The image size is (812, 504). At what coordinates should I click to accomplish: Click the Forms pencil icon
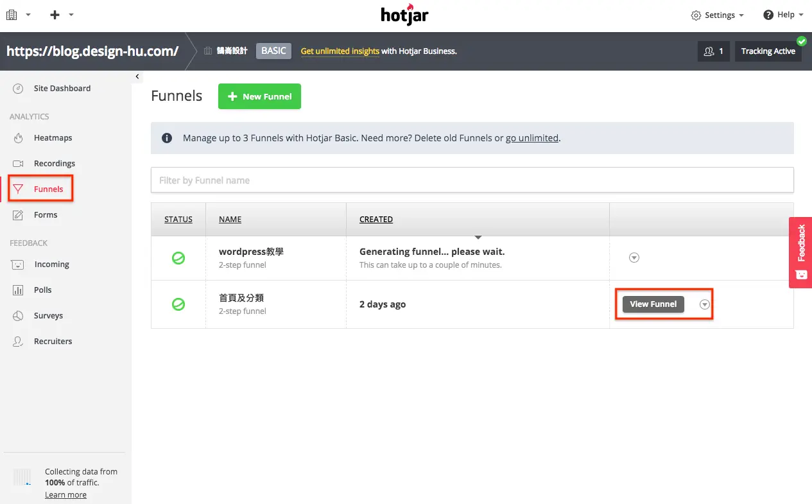tap(19, 215)
